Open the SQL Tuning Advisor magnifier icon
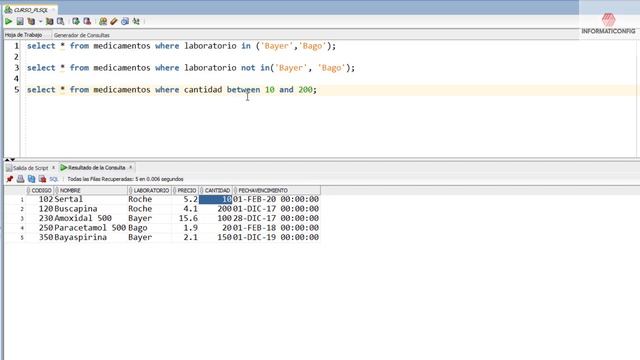640x360 pixels. click(60, 21)
